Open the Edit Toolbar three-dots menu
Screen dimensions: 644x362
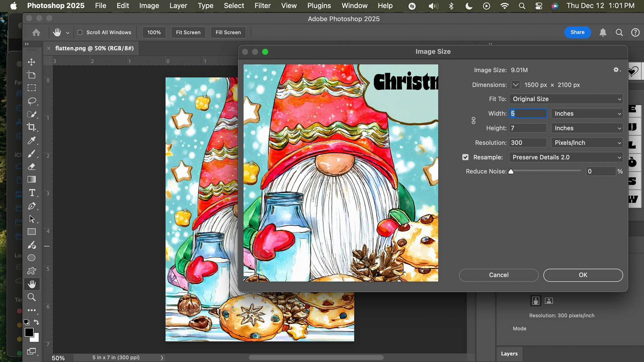[x=32, y=310]
